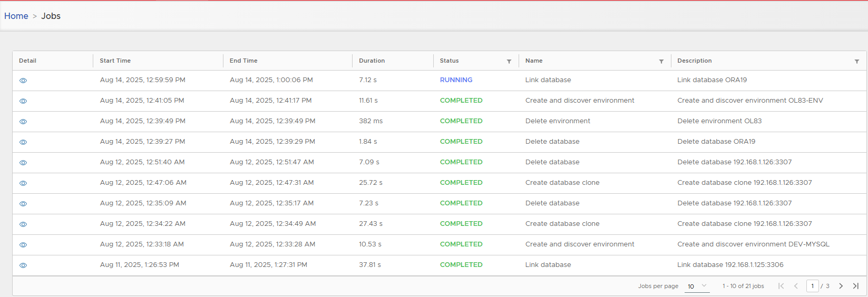Click the Jobs breadcrumb item
The width and height of the screenshot is (868, 297).
(x=51, y=16)
